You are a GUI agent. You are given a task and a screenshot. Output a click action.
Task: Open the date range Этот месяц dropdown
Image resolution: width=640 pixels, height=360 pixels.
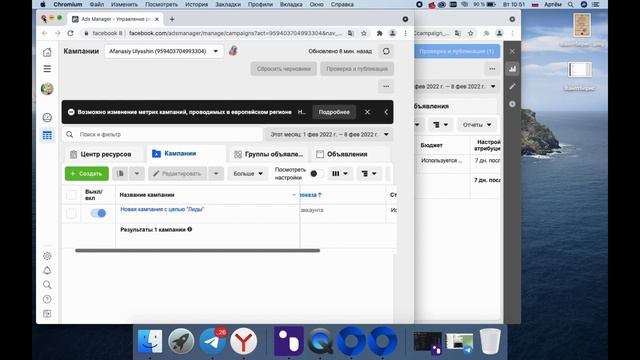pyautogui.click(x=329, y=134)
